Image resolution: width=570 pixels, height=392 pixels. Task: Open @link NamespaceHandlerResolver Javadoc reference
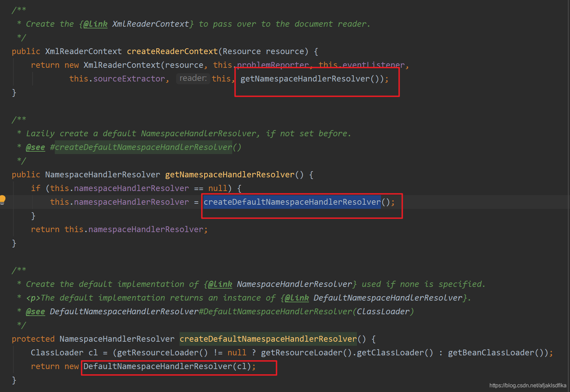pyautogui.click(x=295, y=284)
